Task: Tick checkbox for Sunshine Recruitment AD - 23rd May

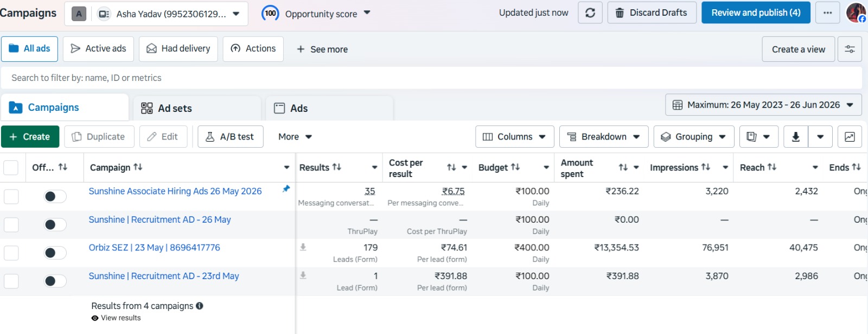Action: click(11, 281)
